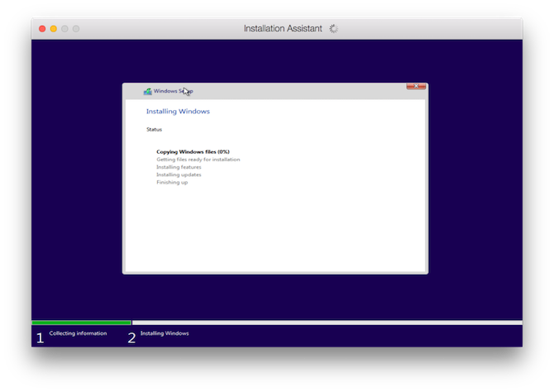The image size is (554, 392).
Task: Click the 'Installation Assistant' window title
Action: pyautogui.click(x=283, y=29)
